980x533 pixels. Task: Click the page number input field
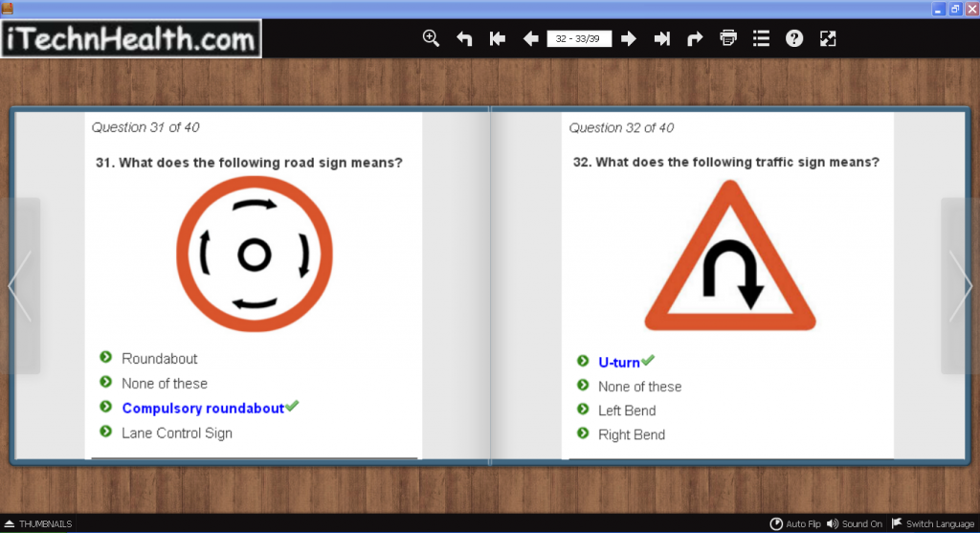[x=579, y=39]
